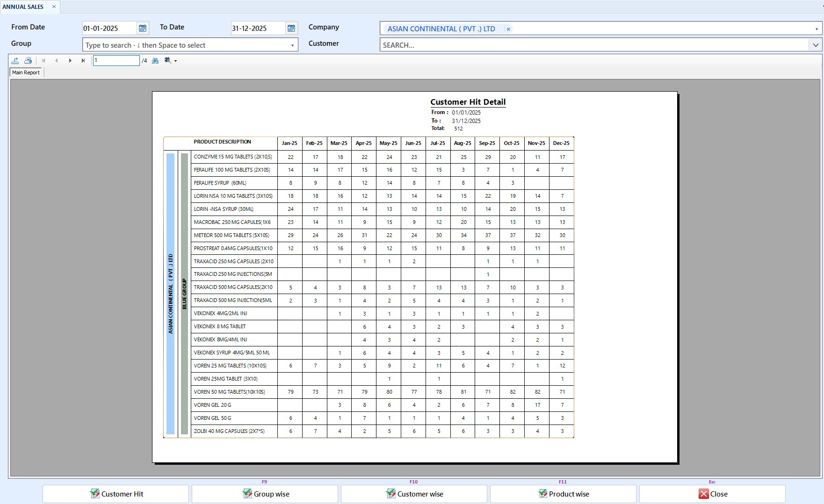824x504 pixels.
Task: Select the LORIN -NSA SYRUP (30ML) row label
Action: (x=224, y=209)
